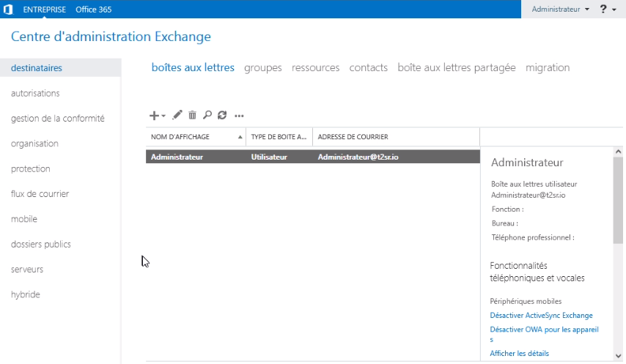The height and width of the screenshot is (364, 626).
Task: Click the Office 365 link in header
Action: click(x=93, y=10)
